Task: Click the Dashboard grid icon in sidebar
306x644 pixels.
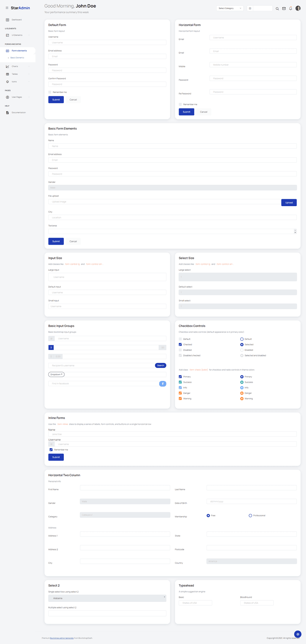Action: click(x=7, y=20)
